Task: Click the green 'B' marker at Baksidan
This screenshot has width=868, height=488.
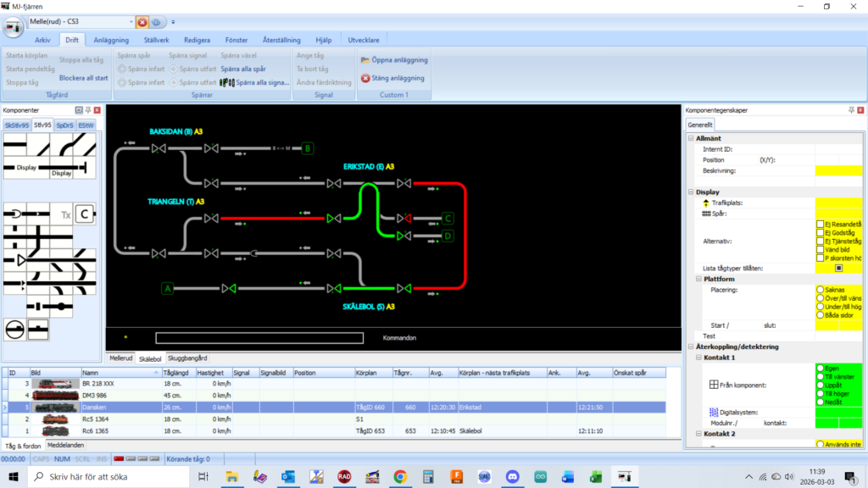Action: (308, 148)
